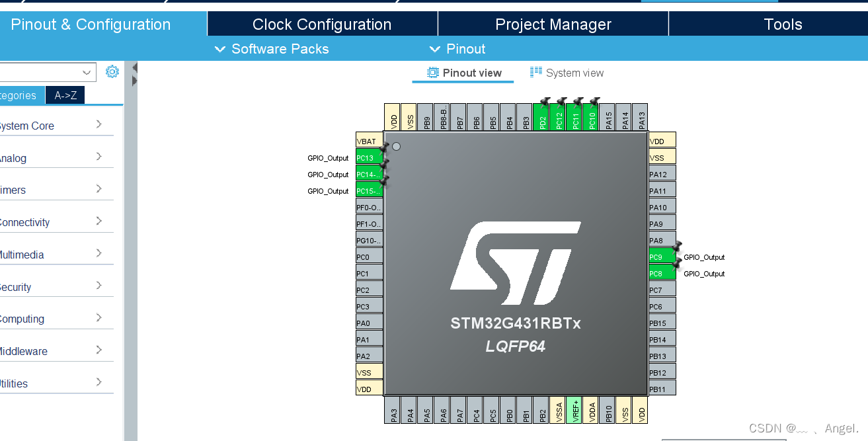Click pin PB15 on the right side
The image size is (868, 441).
tap(662, 323)
